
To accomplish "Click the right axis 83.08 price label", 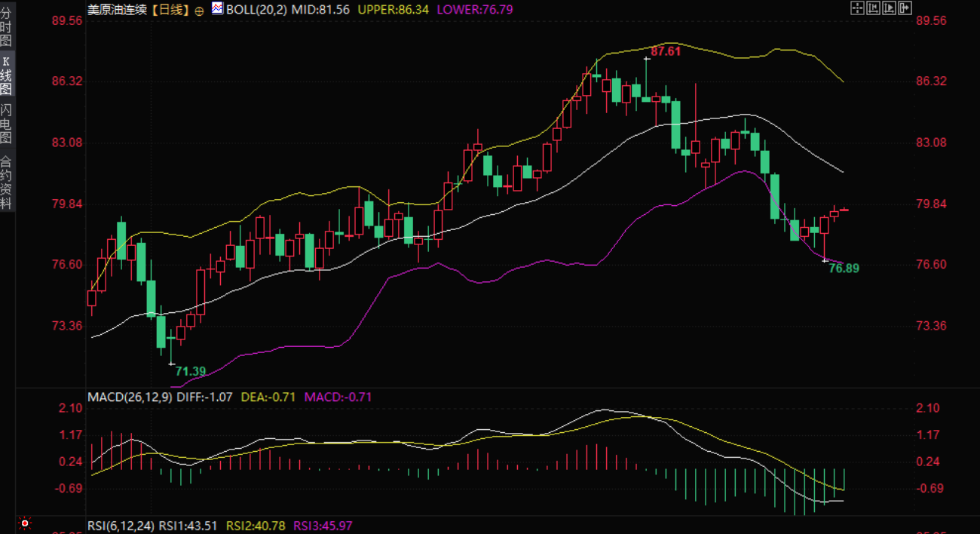I will (x=930, y=143).
